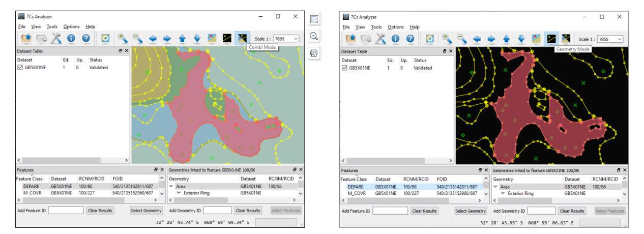The width and height of the screenshot is (644, 234).
Task: Open Tools menu in left window
Action: click(52, 26)
